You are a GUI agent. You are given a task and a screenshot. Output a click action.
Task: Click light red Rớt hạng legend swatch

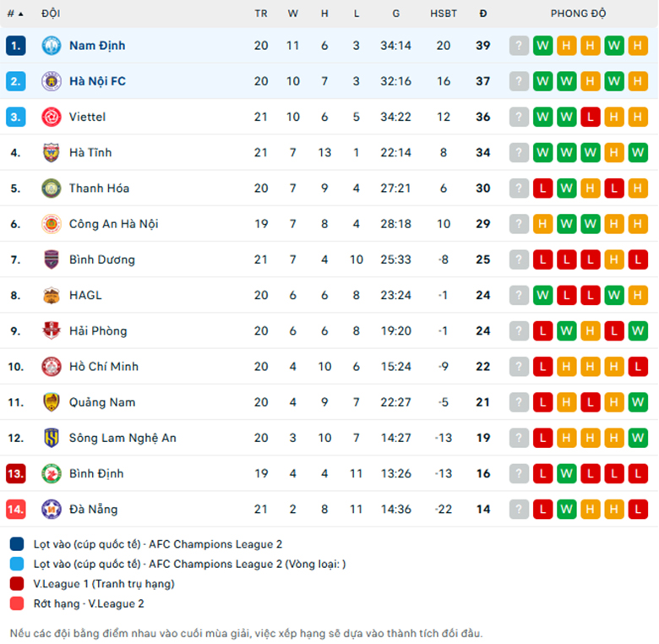pyautogui.click(x=17, y=603)
